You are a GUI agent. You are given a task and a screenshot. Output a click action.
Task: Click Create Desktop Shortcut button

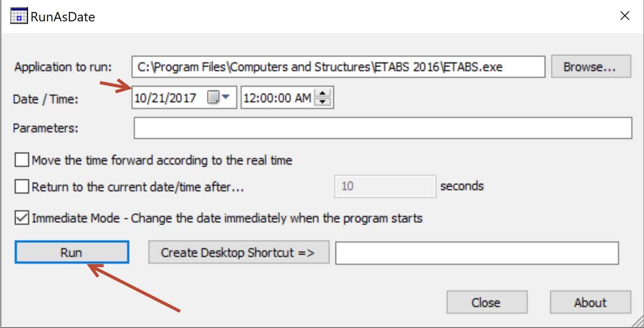pos(239,252)
